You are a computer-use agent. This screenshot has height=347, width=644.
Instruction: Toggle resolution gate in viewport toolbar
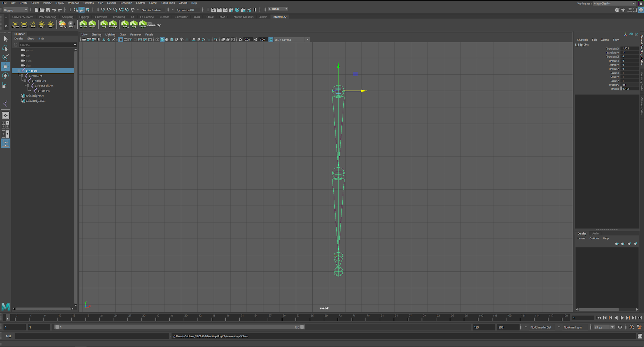click(130, 39)
